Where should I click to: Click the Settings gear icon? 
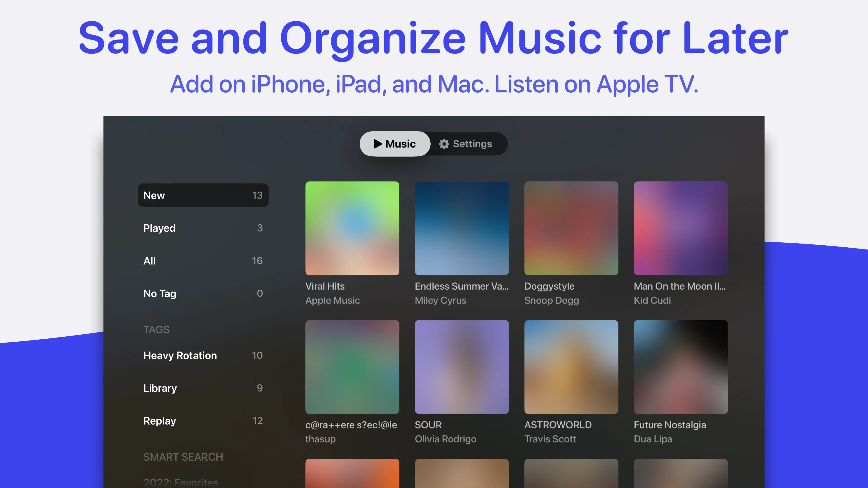coord(444,144)
